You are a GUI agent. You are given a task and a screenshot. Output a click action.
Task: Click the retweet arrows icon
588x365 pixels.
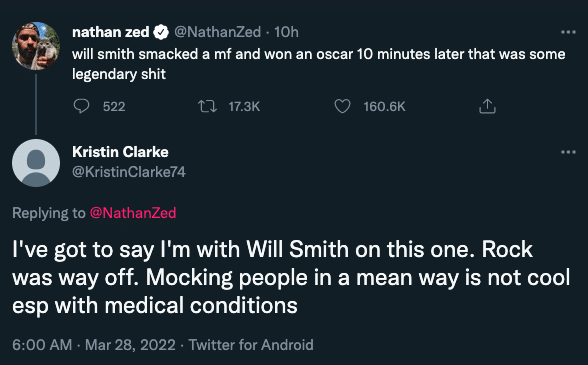(207, 107)
